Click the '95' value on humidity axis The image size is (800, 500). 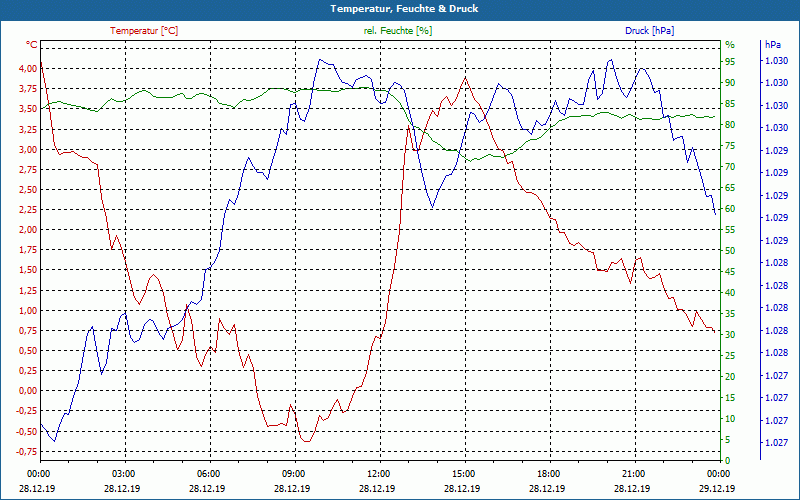tap(730, 62)
